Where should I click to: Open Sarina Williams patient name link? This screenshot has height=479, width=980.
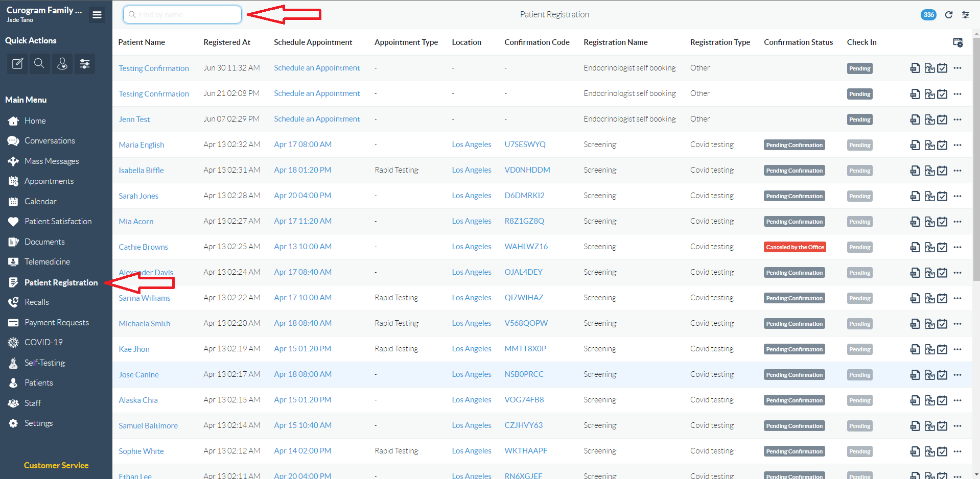(145, 298)
